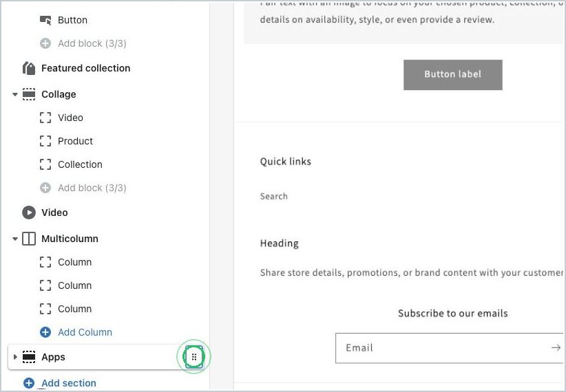
Task: Click the Multicolumn section icon
Action: (x=29, y=239)
